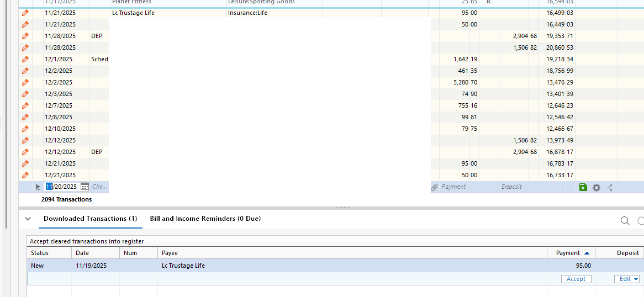Click the 2094 Transactions count label
This screenshot has height=297, width=644.
[66, 200]
